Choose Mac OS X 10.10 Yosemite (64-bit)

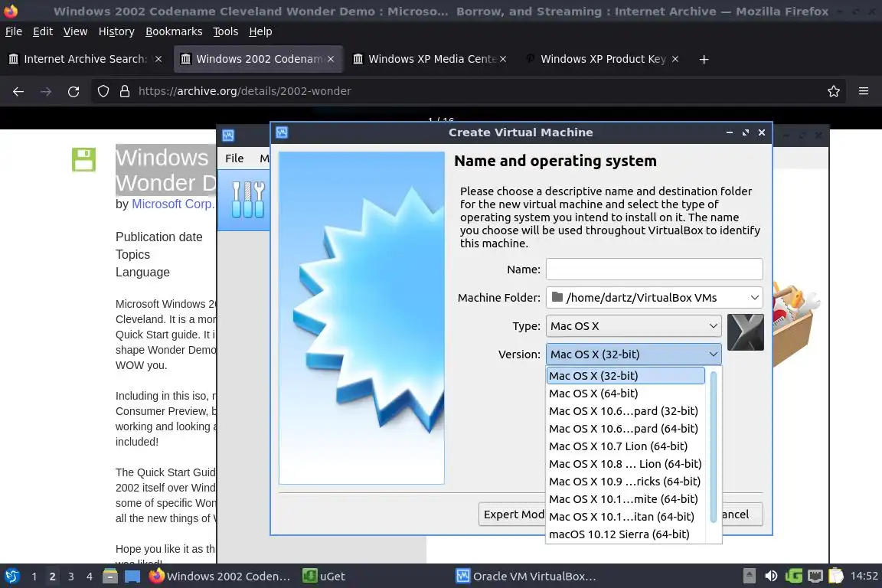click(626, 499)
